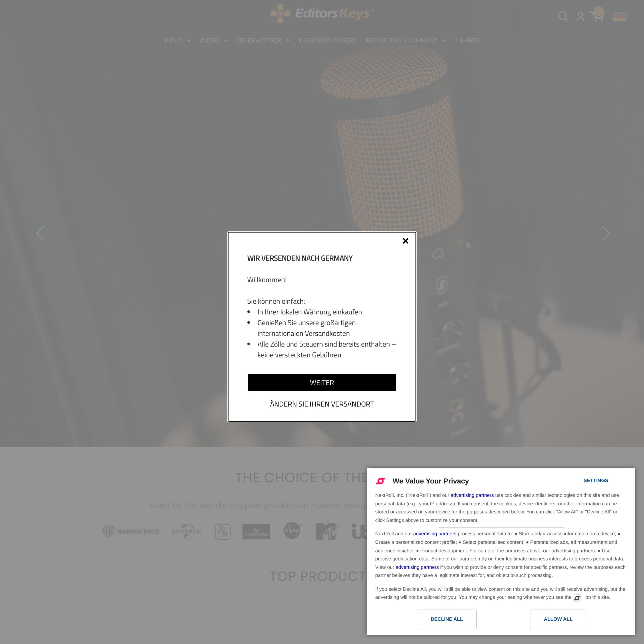Screen dimensions: 644x644
Task: Open the search magnifier icon
Action: pos(563,16)
